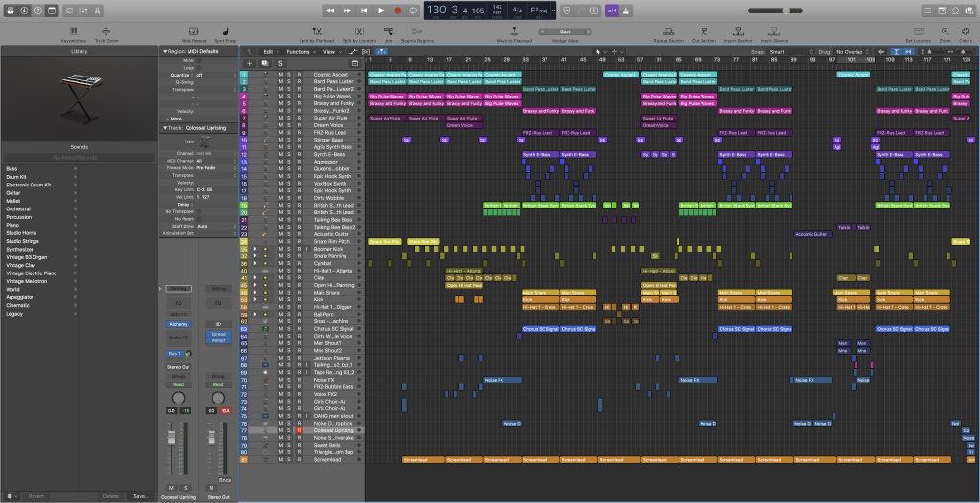Go to beginning transport button

click(x=364, y=11)
